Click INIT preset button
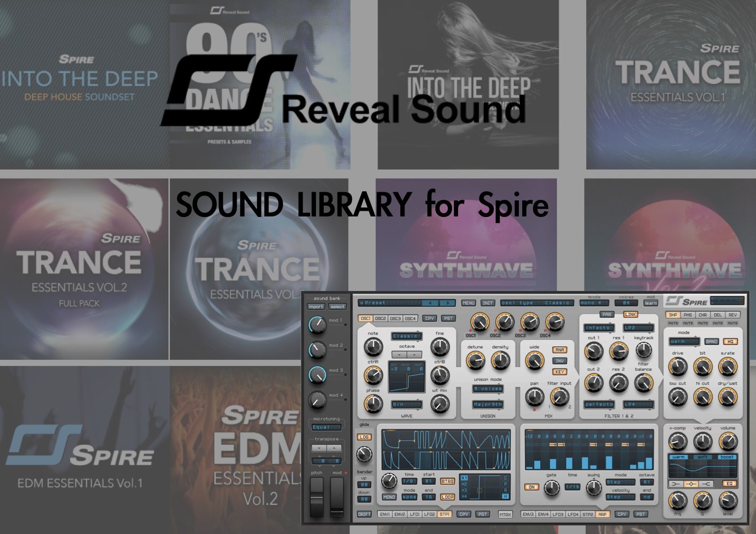This screenshot has height=534, width=756. (x=488, y=303)
